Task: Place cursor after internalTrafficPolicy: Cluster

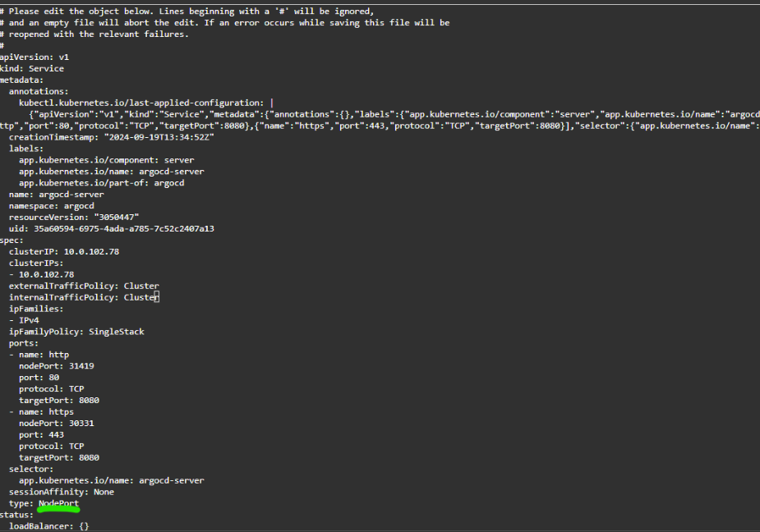Action: click(x=158, y=297)
